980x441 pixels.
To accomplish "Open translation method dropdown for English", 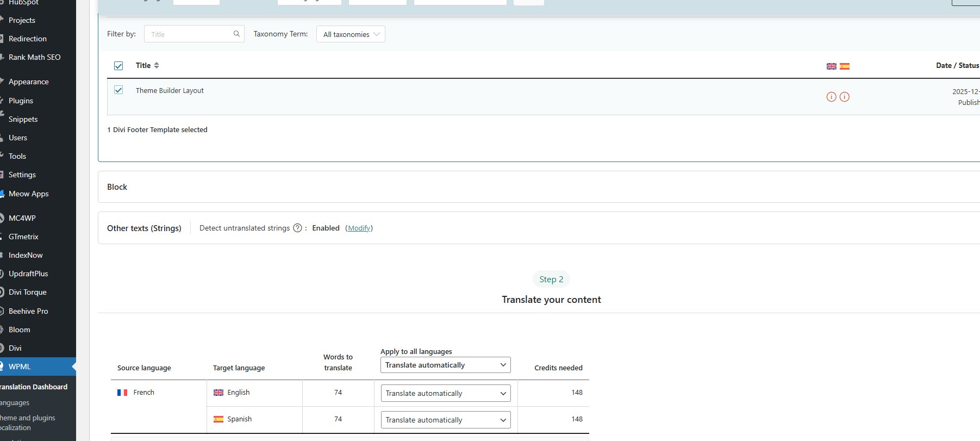I will click(445, 393).
